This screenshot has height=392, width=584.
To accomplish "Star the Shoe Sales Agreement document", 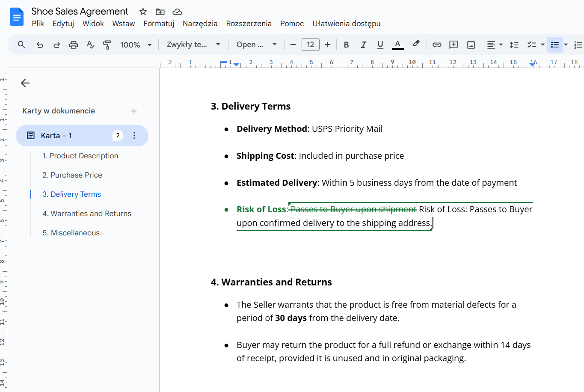I will coord(143,12).
